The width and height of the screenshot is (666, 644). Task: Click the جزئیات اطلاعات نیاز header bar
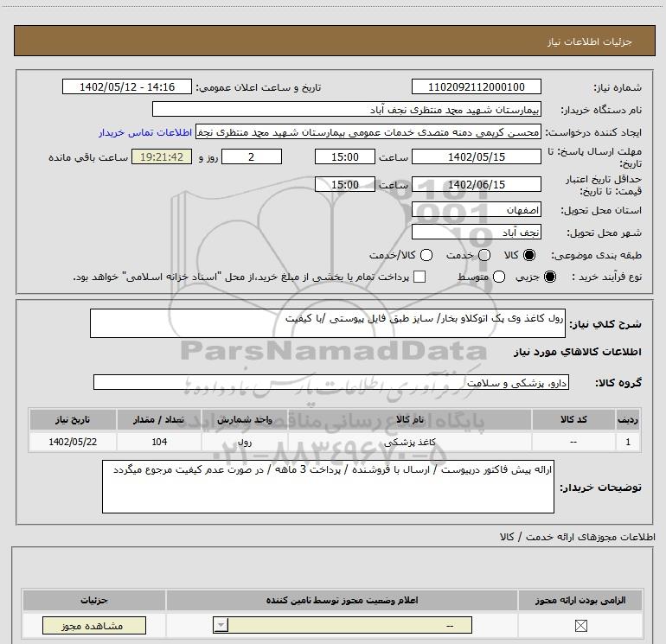pyautogui.click(x=334, y=41)
